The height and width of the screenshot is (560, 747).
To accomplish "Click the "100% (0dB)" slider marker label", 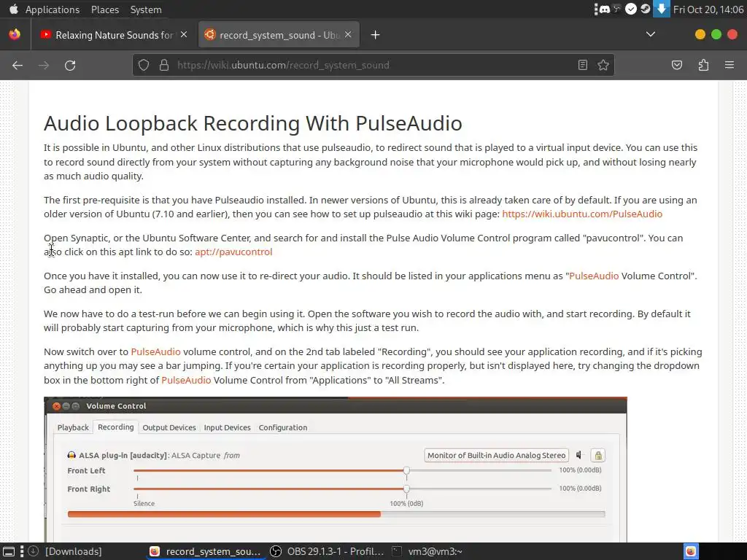I will 406,503.
